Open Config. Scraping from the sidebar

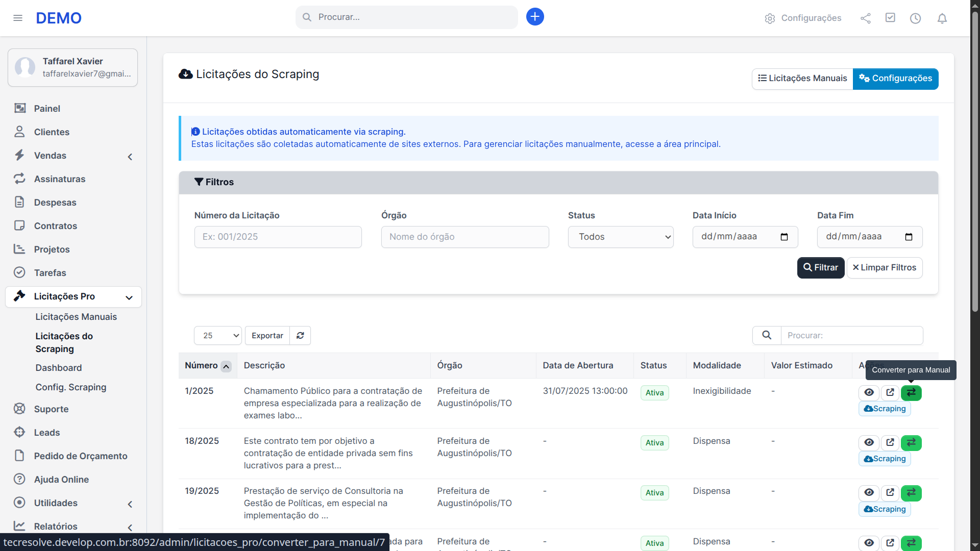point(70,387)
